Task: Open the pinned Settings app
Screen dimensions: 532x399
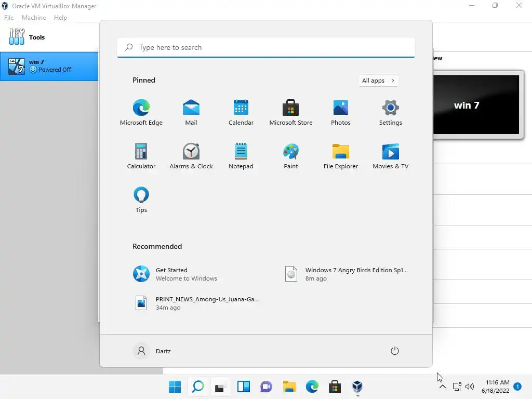Action: click(391, 113)
